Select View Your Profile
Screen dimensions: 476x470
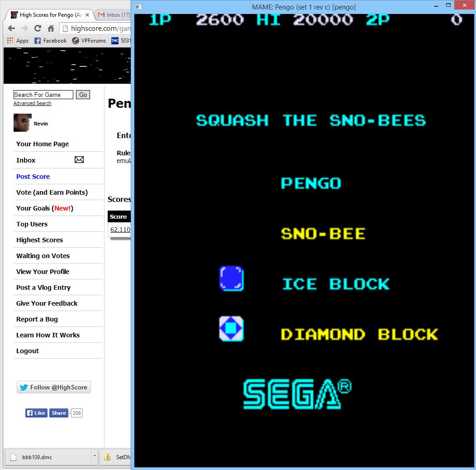43,272
